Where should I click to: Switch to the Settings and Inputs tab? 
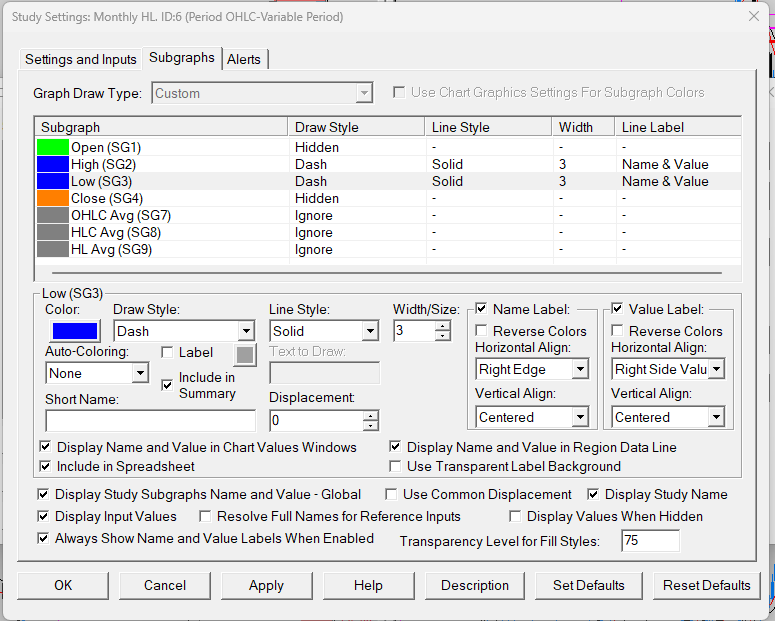pyautogui.click(x=81, y=59)
